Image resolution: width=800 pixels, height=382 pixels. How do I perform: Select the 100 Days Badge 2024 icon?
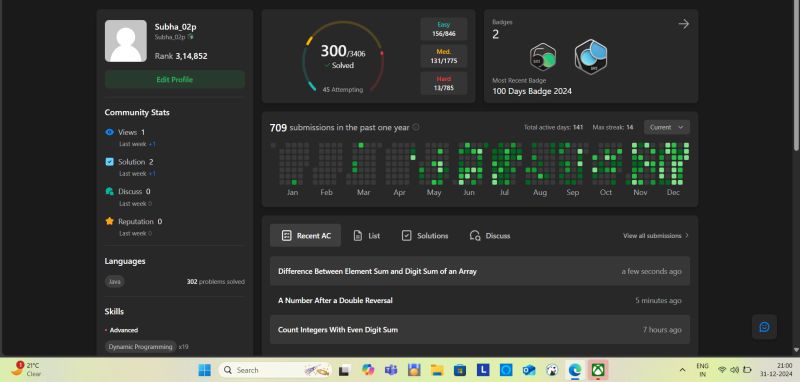tap(591, 57)
